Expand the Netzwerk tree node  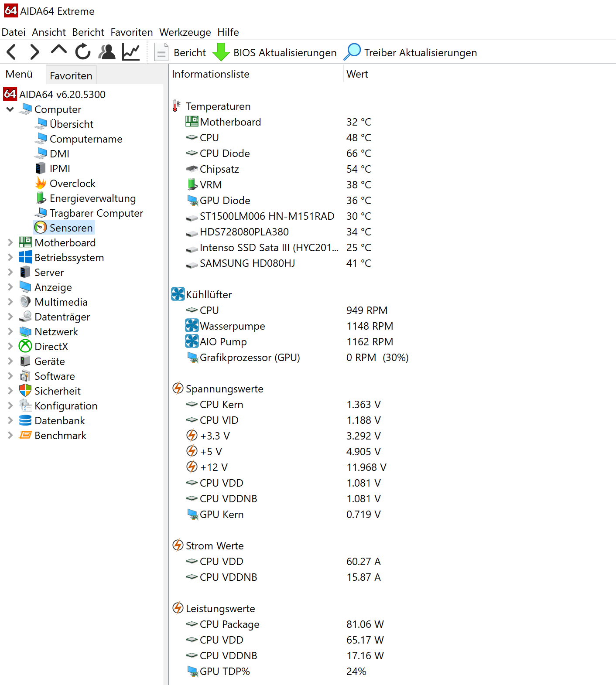coord(10,331)
